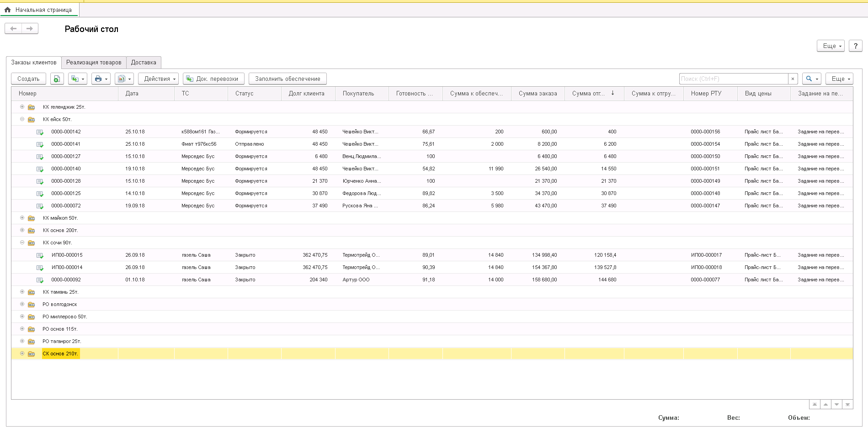
Task: Click the magnifier search icon button
Action: [811, 79]
